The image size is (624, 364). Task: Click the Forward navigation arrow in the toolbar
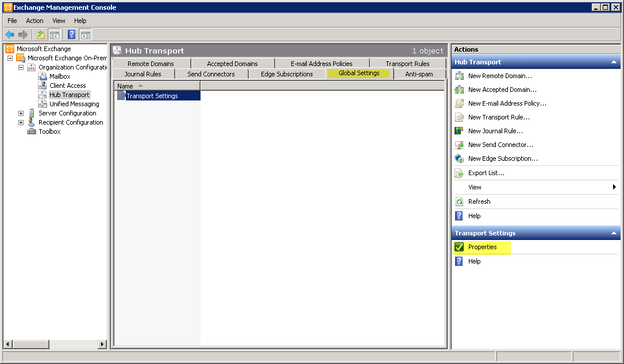tap(22, 34)
